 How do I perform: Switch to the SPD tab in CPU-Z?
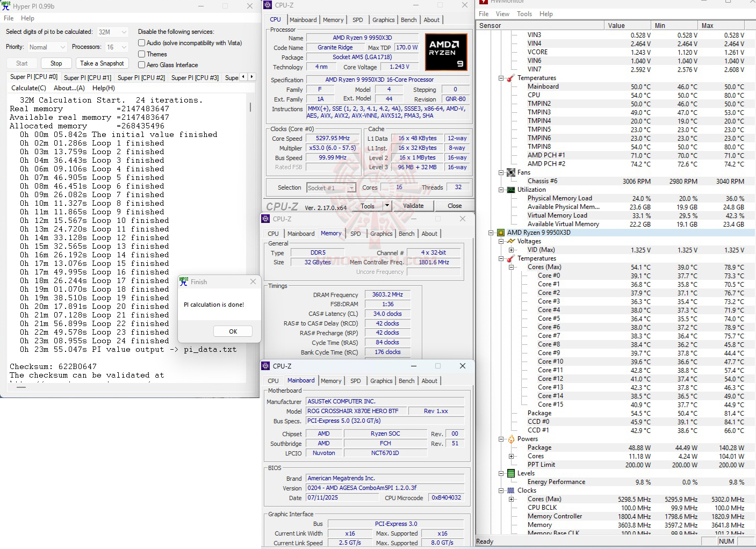pos(357,20)
